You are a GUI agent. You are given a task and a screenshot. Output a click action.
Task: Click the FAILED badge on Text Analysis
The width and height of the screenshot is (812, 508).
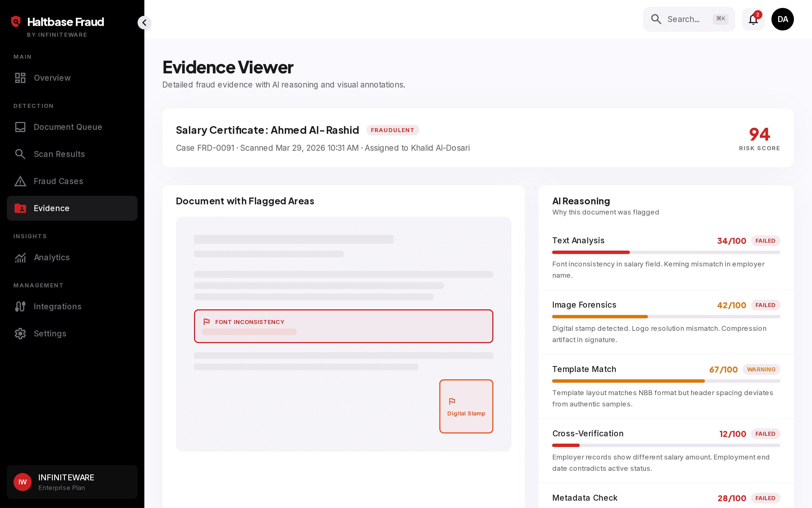[x=765, y=241]
